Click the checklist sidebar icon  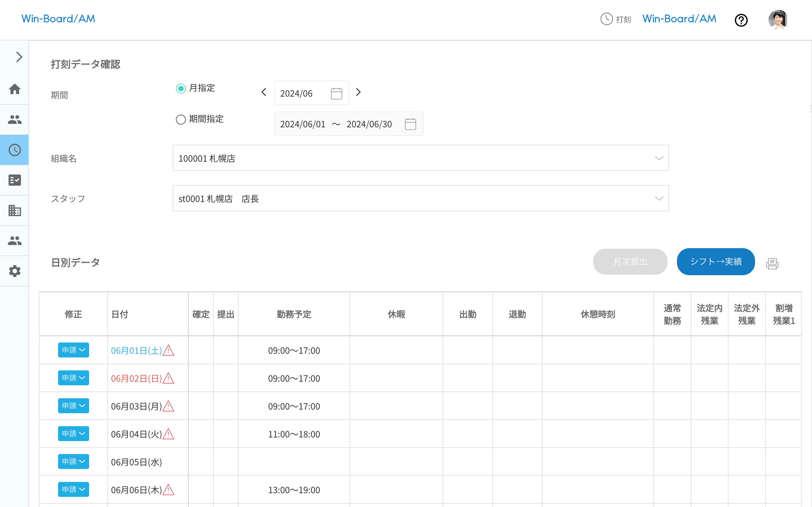pyautogui.click(x=14, y=180)
